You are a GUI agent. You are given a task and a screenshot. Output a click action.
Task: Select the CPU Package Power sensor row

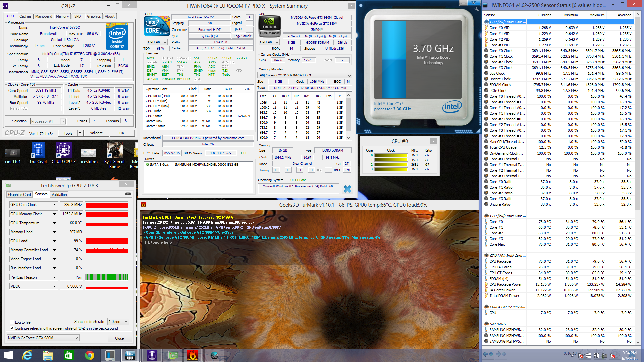pyautogui.click(x=558, y=284)
